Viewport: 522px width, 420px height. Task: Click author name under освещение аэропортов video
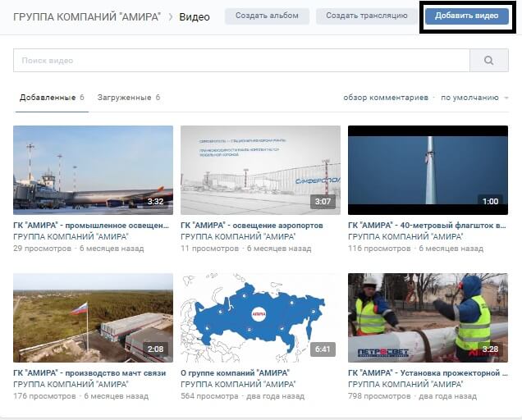tap(238, 237)
